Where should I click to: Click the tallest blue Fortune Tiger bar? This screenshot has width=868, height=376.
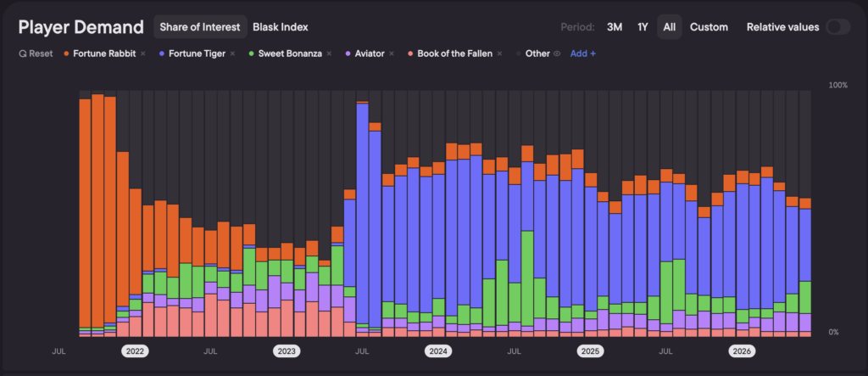click(x=362, y=214)
